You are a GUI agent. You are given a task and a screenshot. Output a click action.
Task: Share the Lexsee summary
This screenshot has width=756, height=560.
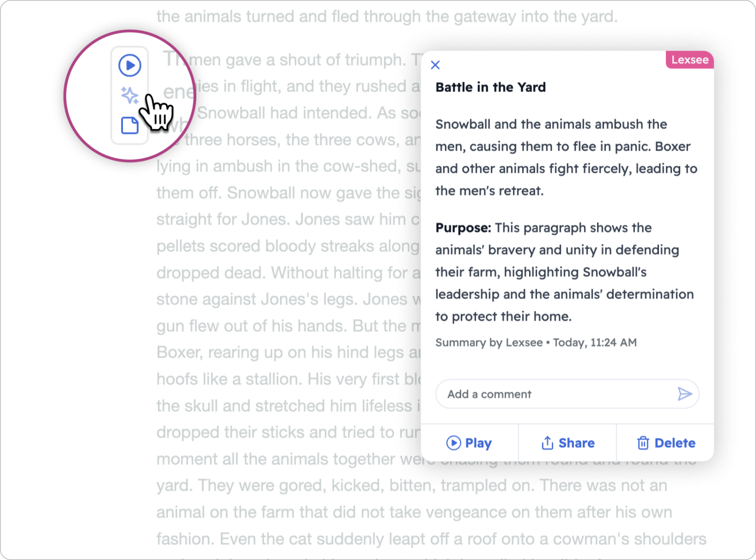567,443
